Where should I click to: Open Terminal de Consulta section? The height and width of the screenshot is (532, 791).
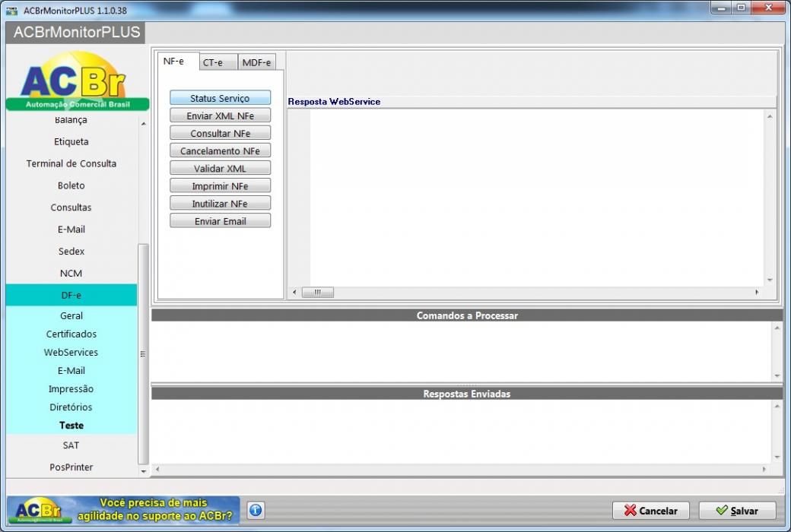(71, 163)
